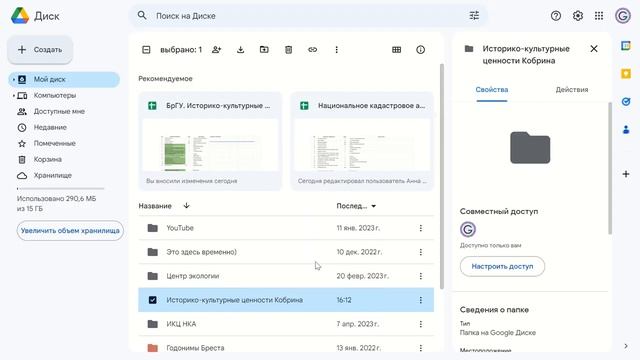This screenshot has height=360, width=640.
Task: Click the Название column header
Action: pos(155,206)
